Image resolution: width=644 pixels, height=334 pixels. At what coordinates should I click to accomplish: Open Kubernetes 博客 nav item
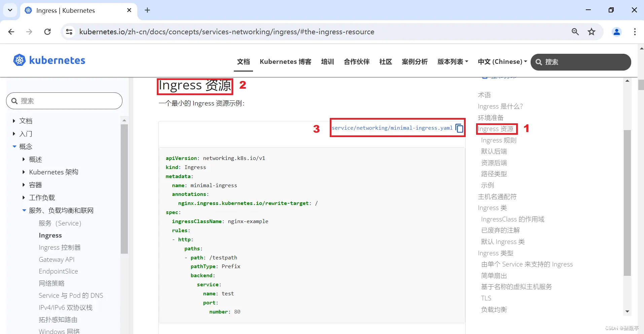(285, 61)
